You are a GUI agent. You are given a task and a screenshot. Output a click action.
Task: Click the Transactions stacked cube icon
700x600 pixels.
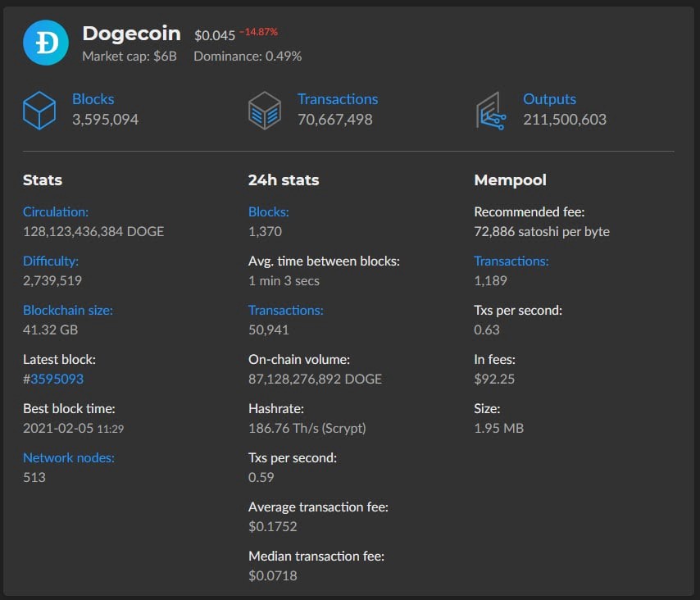pos(265,111)
